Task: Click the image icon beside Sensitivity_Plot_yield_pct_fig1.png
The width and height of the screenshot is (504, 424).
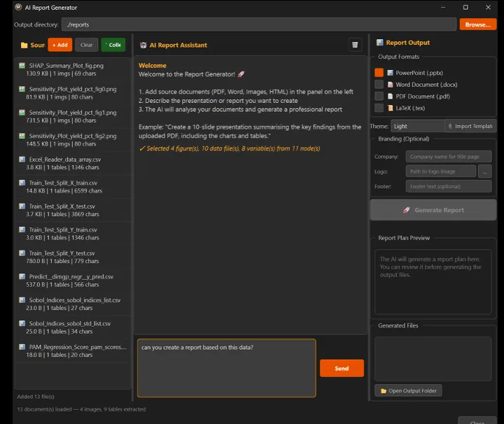Action: coord(22,113)
